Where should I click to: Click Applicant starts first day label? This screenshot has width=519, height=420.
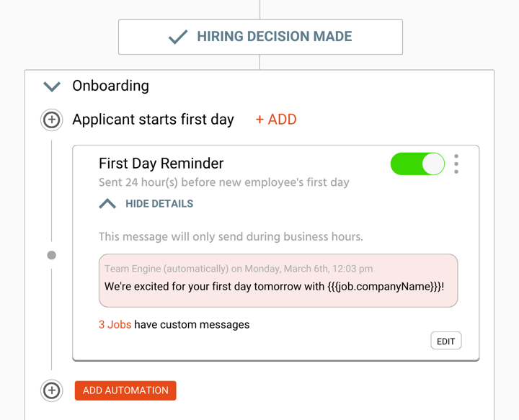(154, 120)
